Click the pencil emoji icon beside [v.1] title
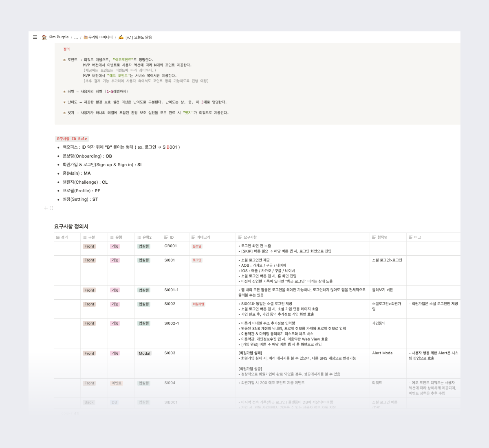The height and width of the screenshot is (448, 489). [121, 37]
